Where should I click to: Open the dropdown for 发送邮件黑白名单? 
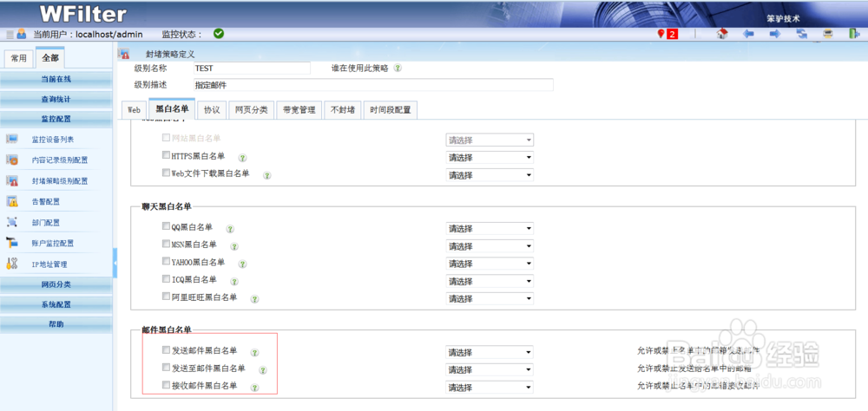(x=490, y=352)
